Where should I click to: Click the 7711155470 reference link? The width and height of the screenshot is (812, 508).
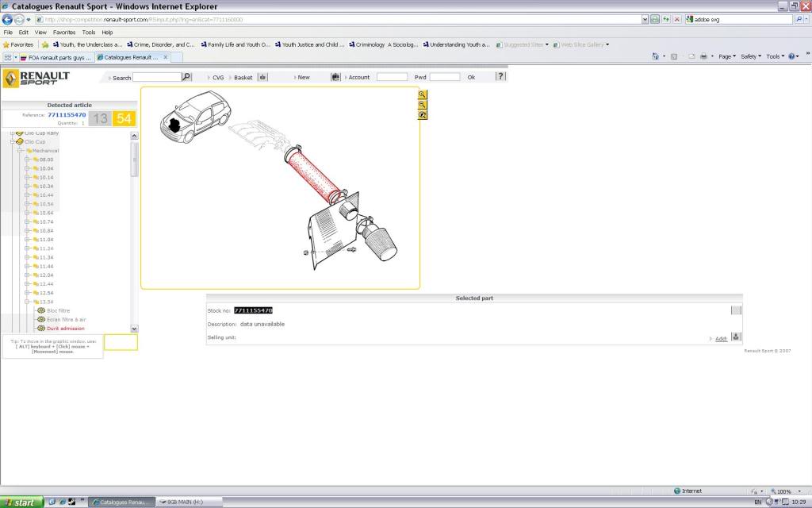click(x=67, y=115)
